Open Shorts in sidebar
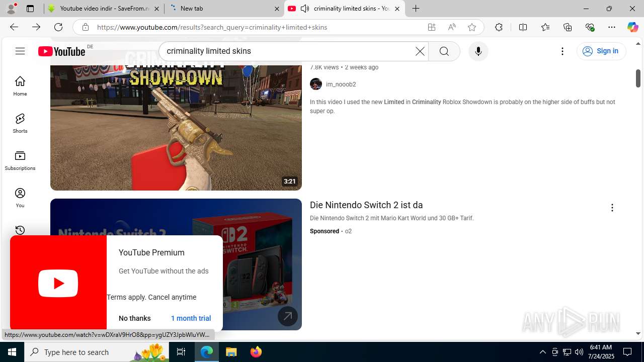This screenshot has height=362, width=644. (20, 123)
